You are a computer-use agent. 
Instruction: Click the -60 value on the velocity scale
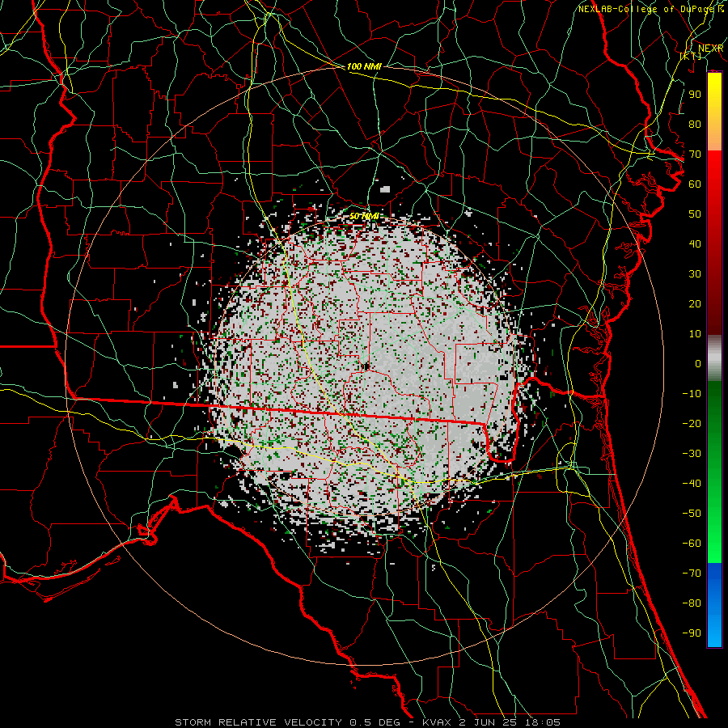pyautogui.click(x=692, y=544)
